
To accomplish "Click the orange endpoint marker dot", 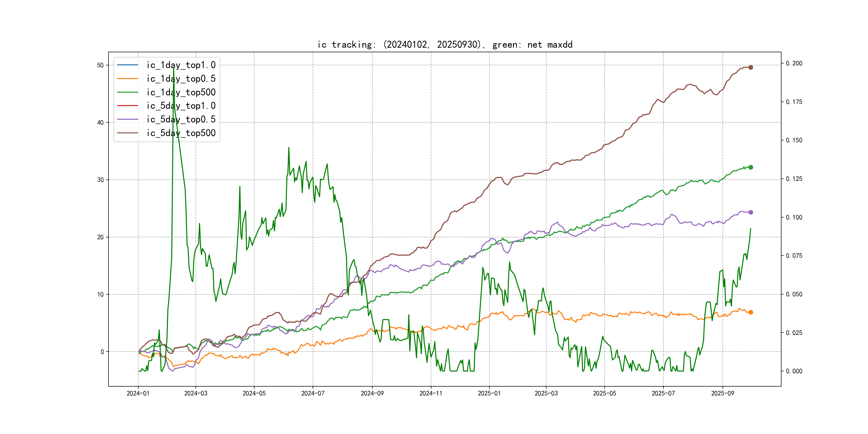I will pos(750,312).
